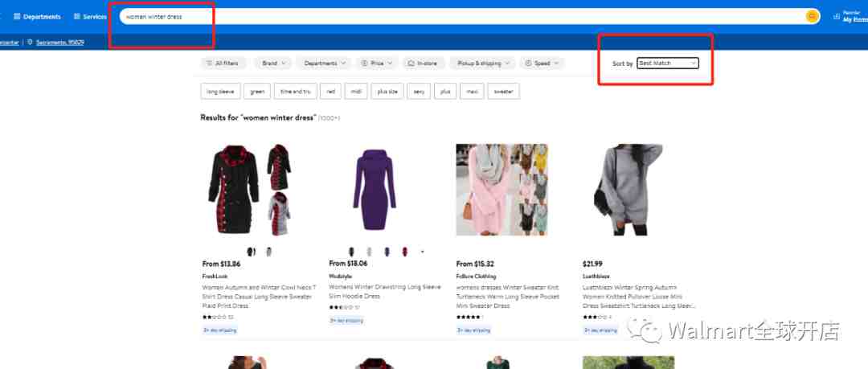Expand the Departments filter dropdown
868x369 pixels.
pos(324,64)
